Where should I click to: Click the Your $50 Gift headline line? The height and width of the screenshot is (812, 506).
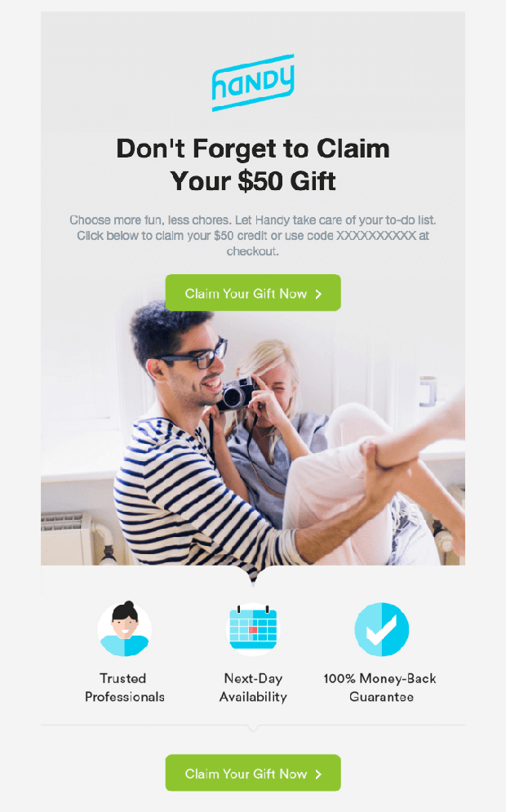point(253,181)
